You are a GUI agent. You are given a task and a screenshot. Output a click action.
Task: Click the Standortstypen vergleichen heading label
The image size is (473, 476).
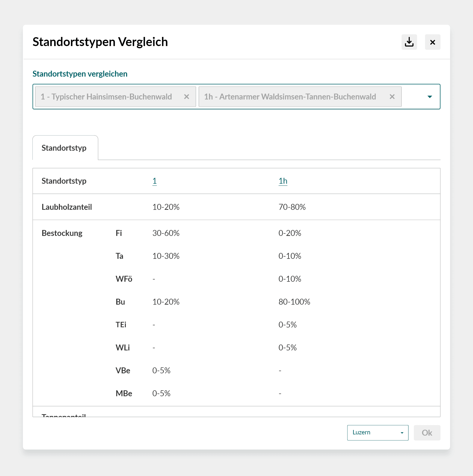(x=80, y=74)
